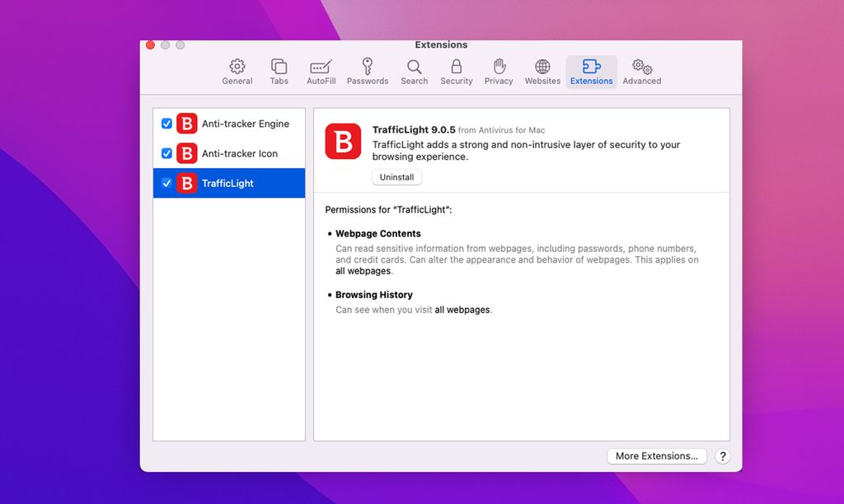Click More Extensions button
844x504 pixels.
tap(656, 456)
